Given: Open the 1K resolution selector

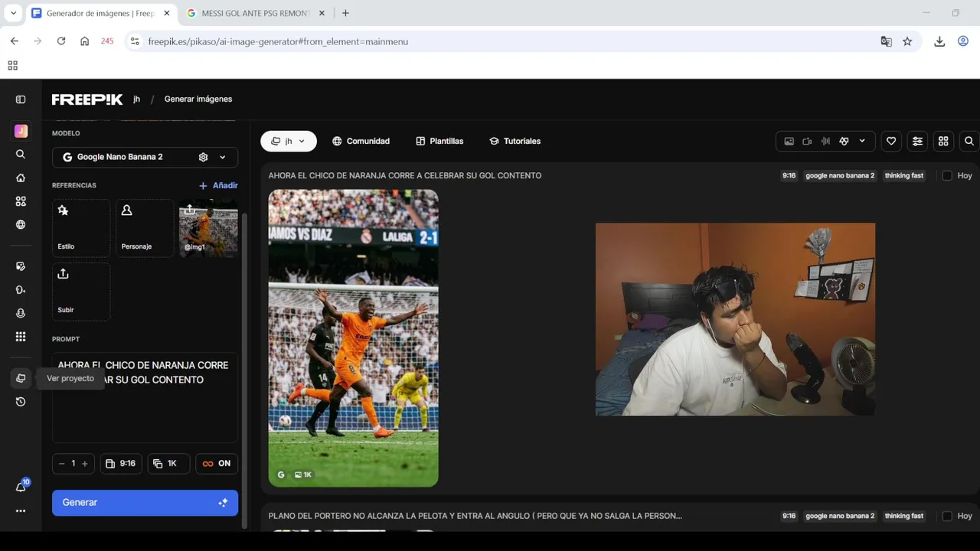Looking at the screenshot, I should point(168,464).
